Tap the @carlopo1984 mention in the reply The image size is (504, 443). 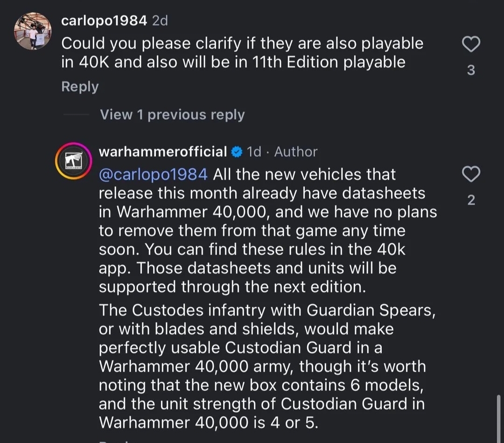point(154,174)
